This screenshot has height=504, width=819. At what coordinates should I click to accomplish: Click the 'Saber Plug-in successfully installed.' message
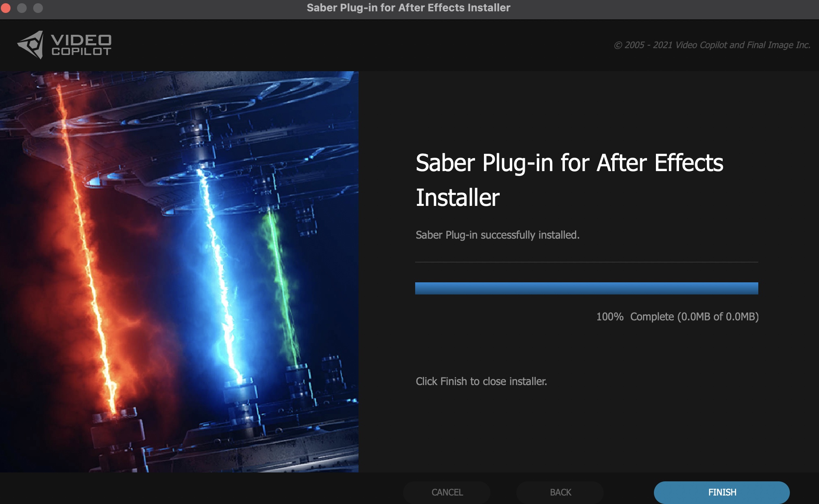click(x=497, y=235)
